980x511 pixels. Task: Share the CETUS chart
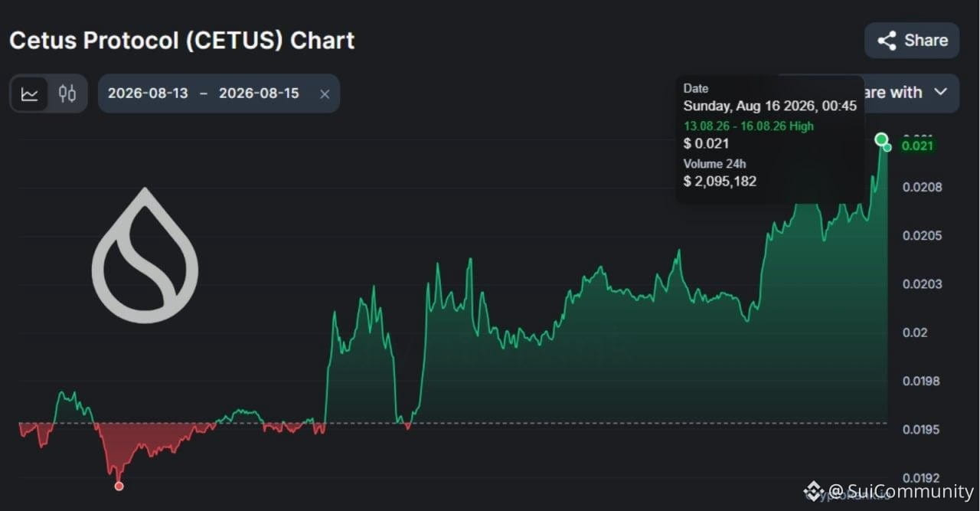[912, 41]
